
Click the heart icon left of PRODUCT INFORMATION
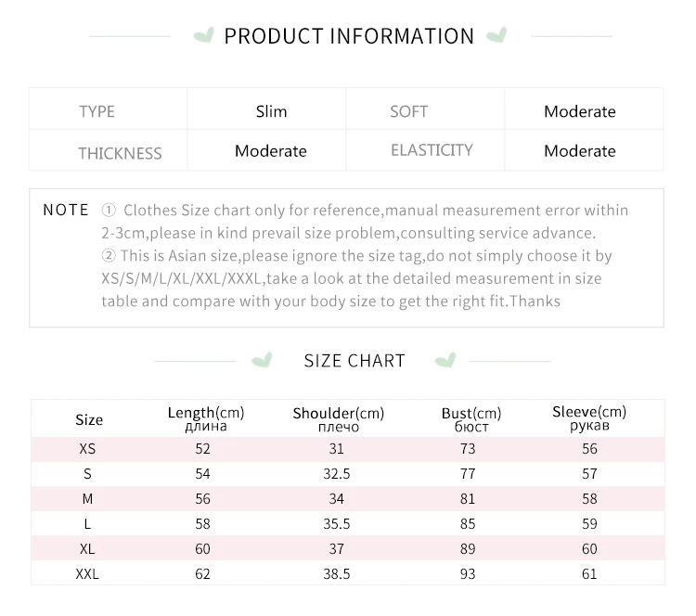(x=204, y=35)
